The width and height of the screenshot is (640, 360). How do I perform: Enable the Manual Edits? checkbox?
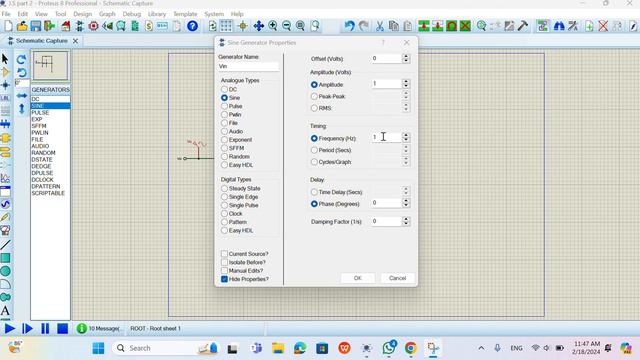coord(224,271)
